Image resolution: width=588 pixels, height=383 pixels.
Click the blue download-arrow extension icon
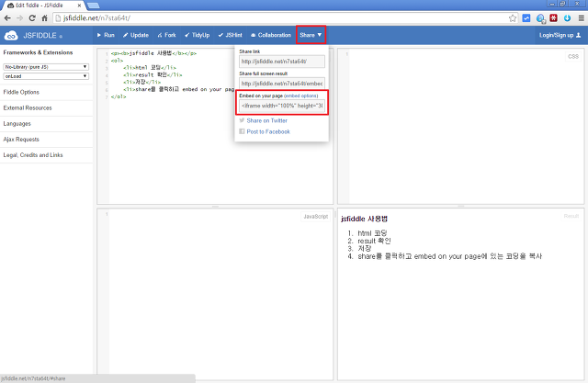pos(568,18)
